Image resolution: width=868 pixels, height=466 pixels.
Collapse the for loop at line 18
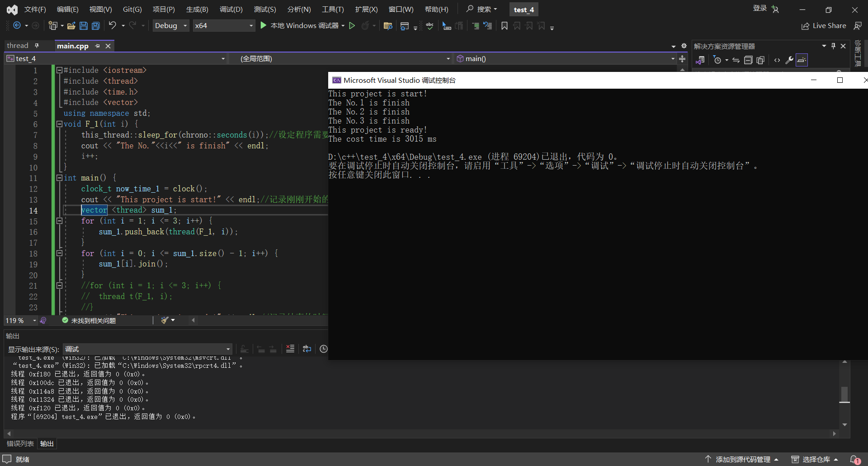59,253
